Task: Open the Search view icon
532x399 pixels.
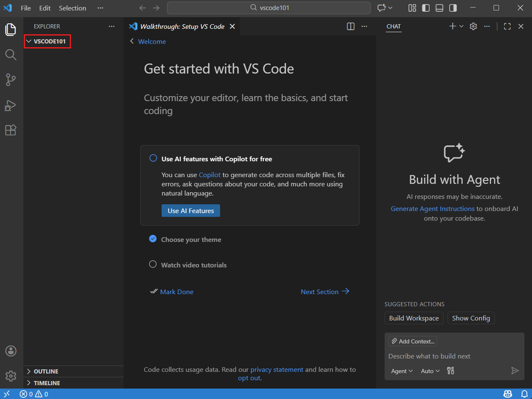Action: [11, 55]
